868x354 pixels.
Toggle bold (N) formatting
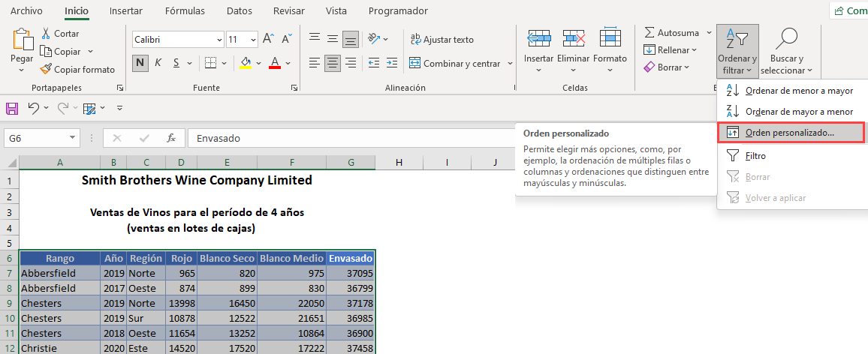point(140,62)
